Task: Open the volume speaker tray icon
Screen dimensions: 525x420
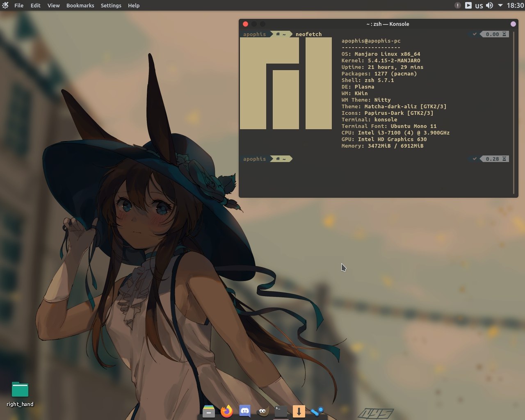Action: (x=489, y=5)
